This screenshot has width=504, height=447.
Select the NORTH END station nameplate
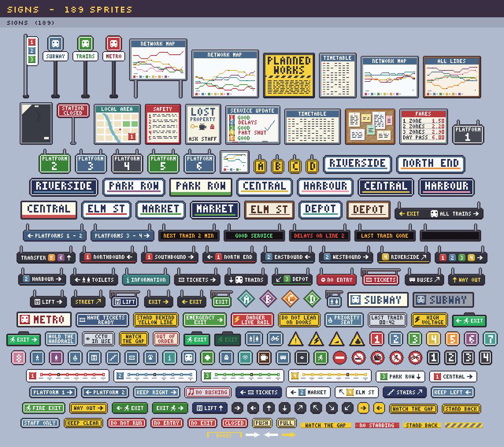tap(430, 164)
